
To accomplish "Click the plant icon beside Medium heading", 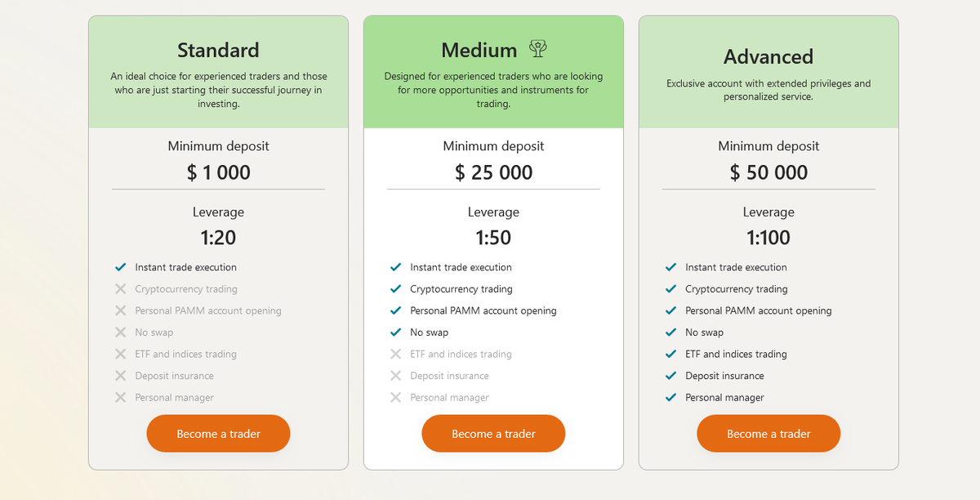I will point(537,49).
